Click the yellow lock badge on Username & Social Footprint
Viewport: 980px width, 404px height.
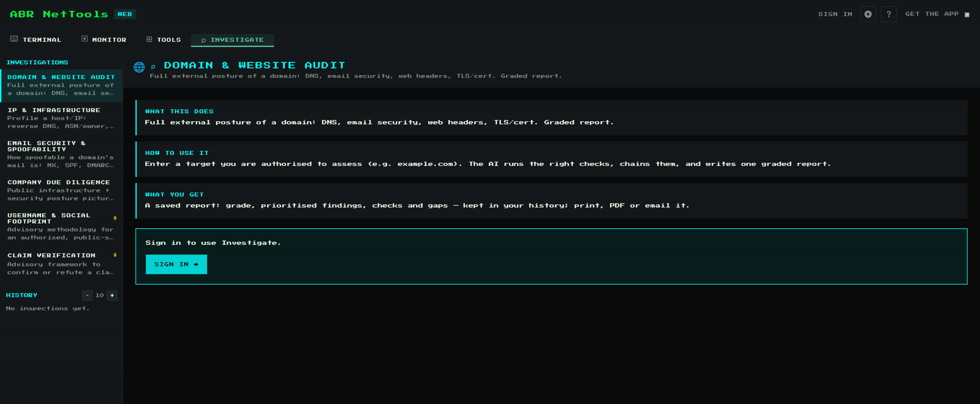(115, 218)
